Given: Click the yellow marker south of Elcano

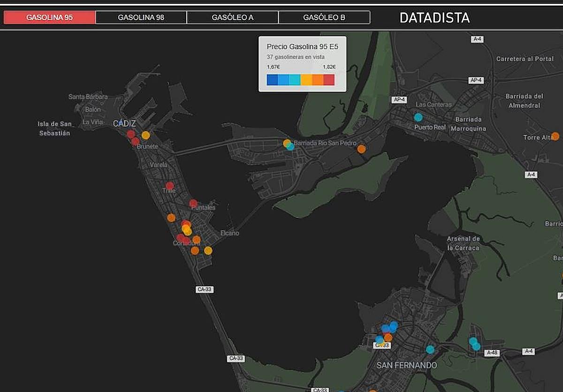Looking at the screenshot, I should coord(208,250).
